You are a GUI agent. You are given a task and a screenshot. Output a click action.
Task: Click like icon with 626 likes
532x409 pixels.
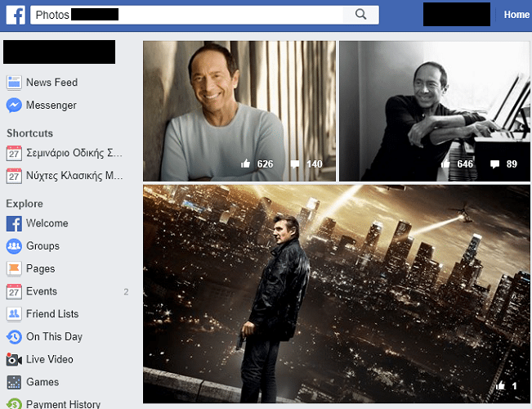[x=246, y=164]
